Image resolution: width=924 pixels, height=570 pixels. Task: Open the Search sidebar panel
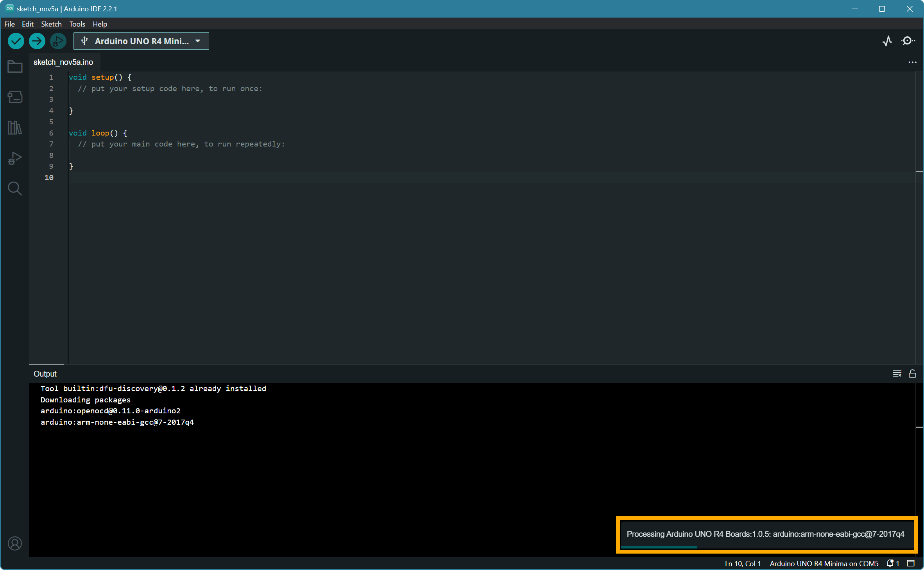(15, 189)
